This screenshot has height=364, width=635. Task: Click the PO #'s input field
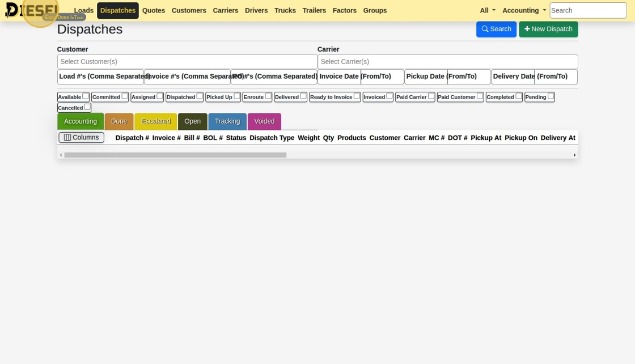coord(274,77)
